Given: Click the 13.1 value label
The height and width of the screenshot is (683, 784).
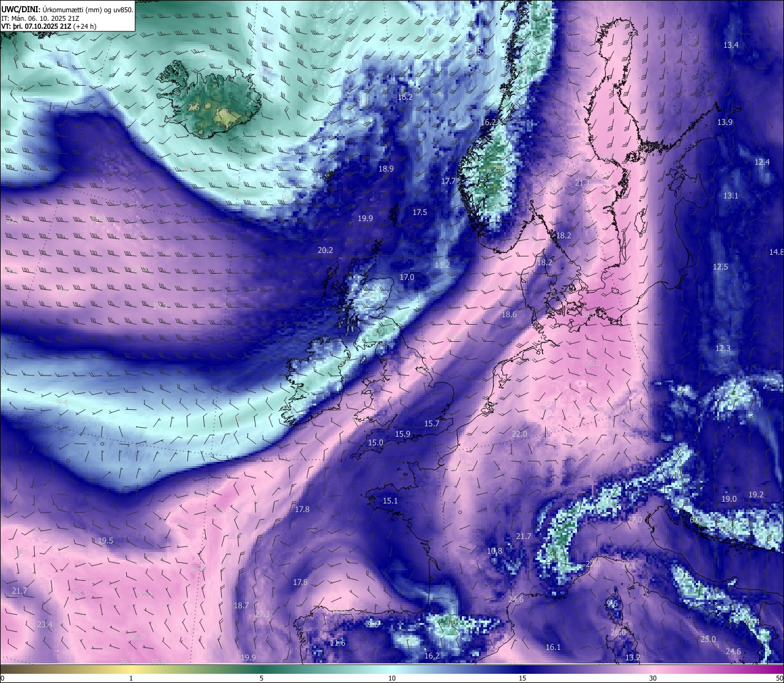Looking at the screenshot, I should [x=731, y=196].
